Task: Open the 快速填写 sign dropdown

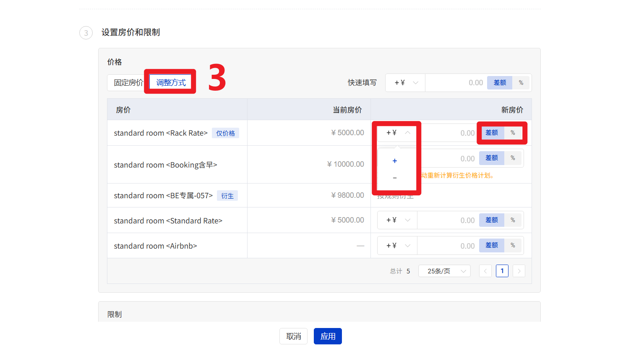Action: [x=405, y=83]
